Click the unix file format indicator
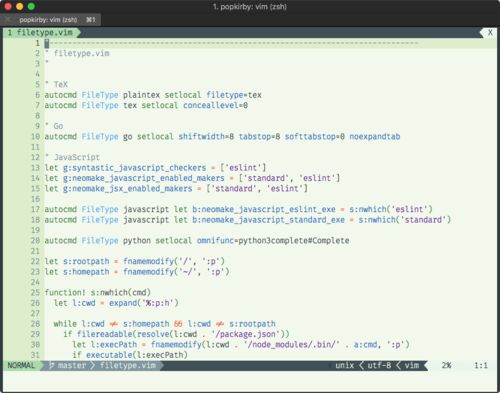This screenshot has height=393, width=500. (345, 365)
